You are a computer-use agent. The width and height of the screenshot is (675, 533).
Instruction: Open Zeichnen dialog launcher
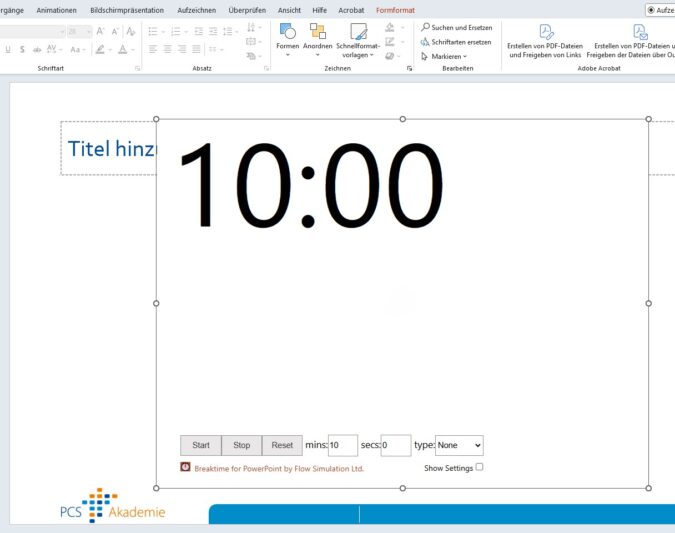[409, 68]
